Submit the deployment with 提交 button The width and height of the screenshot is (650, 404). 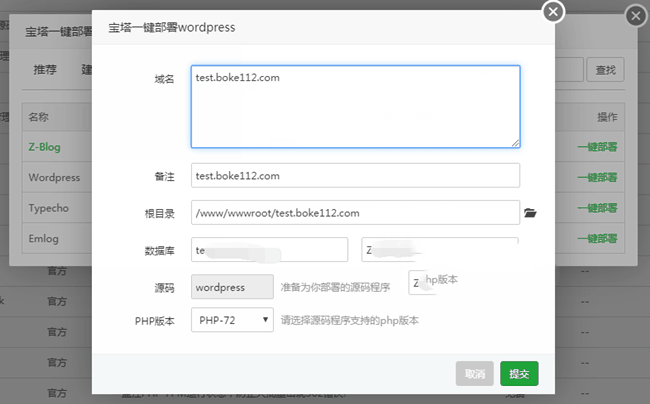[x=519, y=374]
